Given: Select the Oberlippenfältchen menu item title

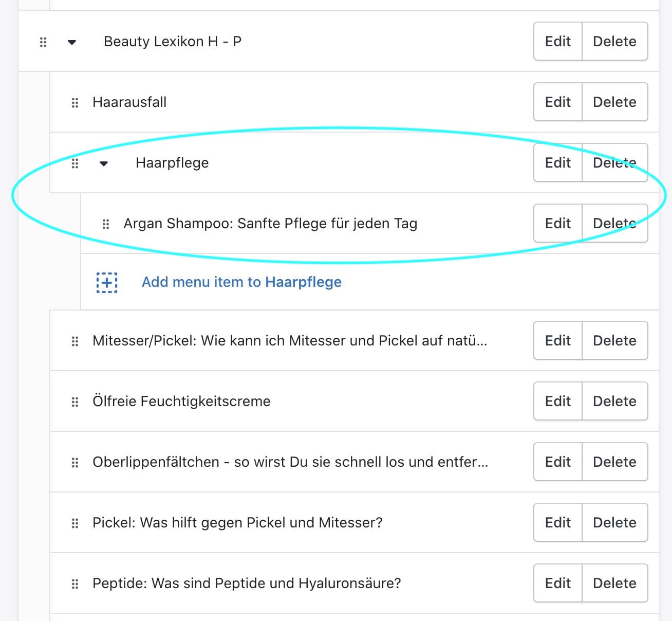Looking at the screenshot, I should (290, 462).
